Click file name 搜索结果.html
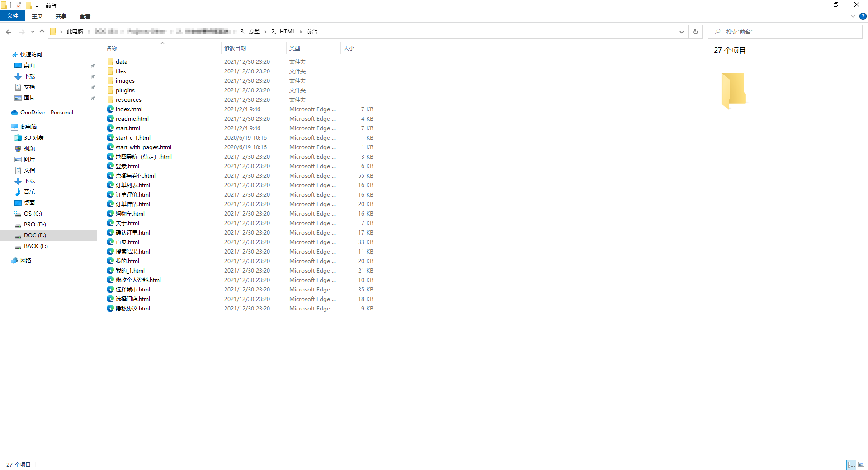 (133, 252)
